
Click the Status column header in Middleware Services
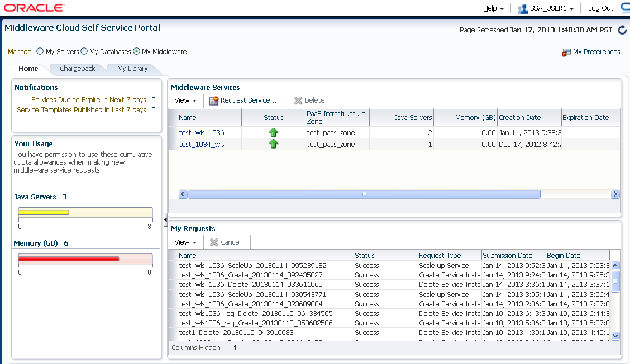274,118
